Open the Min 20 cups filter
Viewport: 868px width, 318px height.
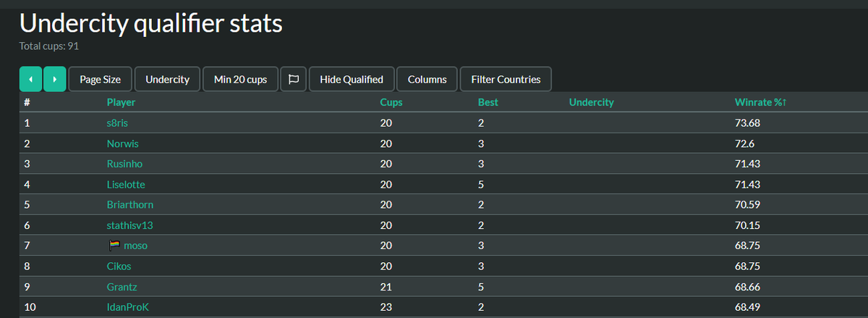[x=241, y=79]
